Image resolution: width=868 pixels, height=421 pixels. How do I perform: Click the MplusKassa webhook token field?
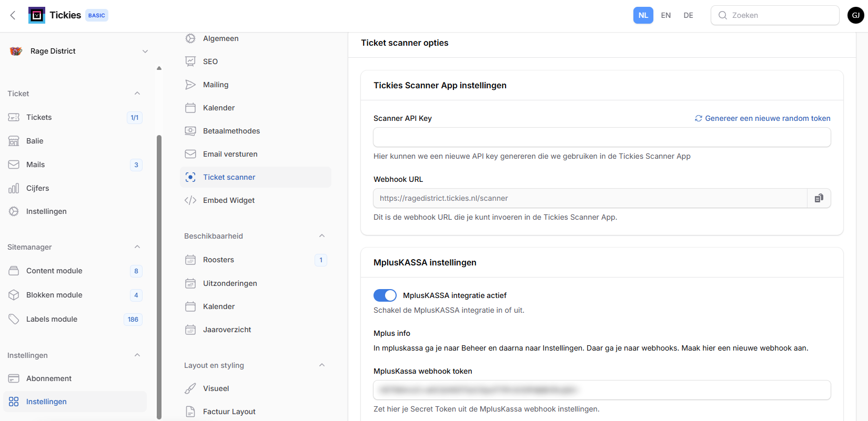[602, 390]
